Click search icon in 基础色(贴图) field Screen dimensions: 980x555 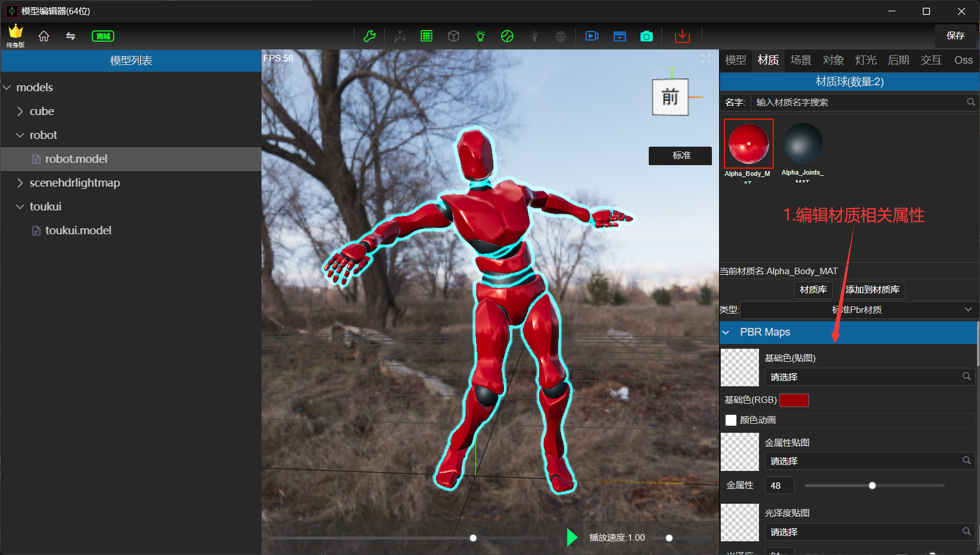point(966,376)
